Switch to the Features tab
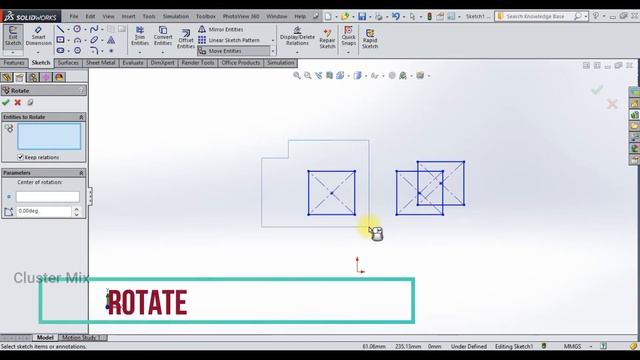 pos(14,63)
